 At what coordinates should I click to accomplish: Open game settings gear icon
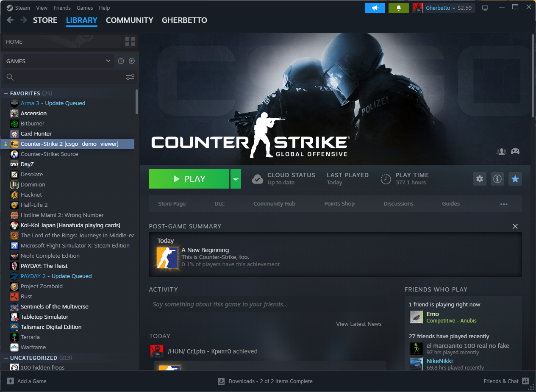click(480, 179)
